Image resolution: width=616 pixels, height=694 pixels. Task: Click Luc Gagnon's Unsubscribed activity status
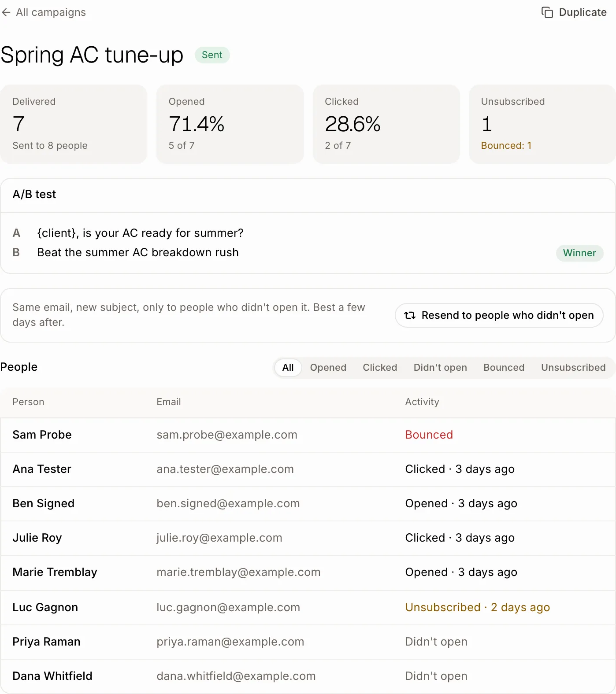tap(478, 608)
